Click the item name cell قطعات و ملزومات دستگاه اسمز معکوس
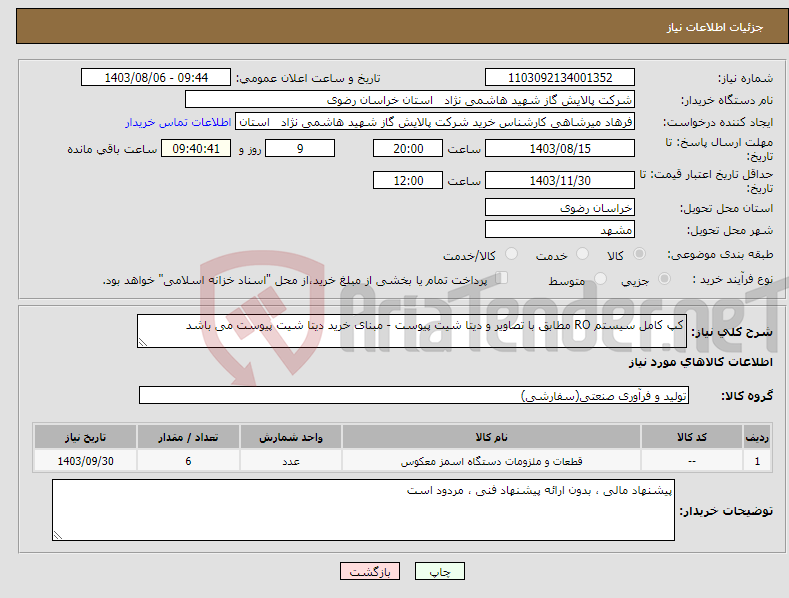789x598 pixels. 491,461
